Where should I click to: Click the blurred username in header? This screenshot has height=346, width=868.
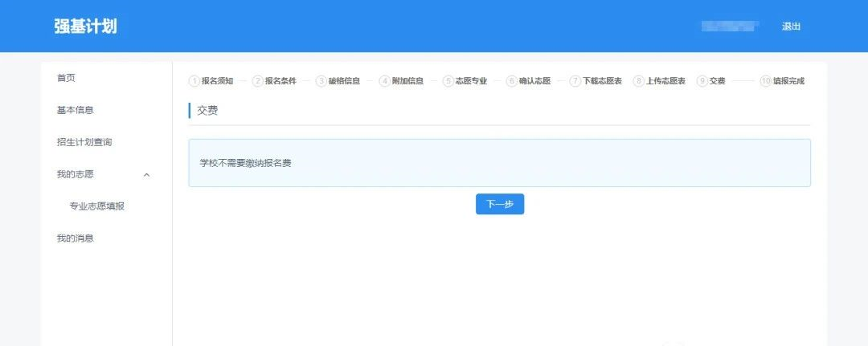pos(730,26)
